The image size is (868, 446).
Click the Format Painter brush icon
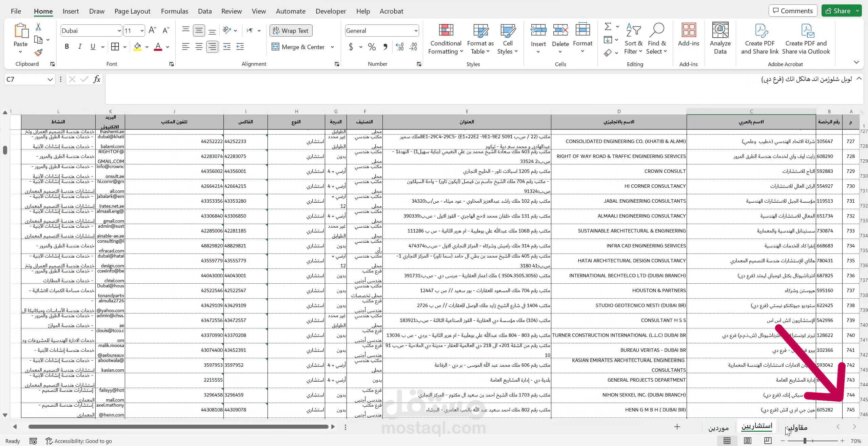coord(38,53)
